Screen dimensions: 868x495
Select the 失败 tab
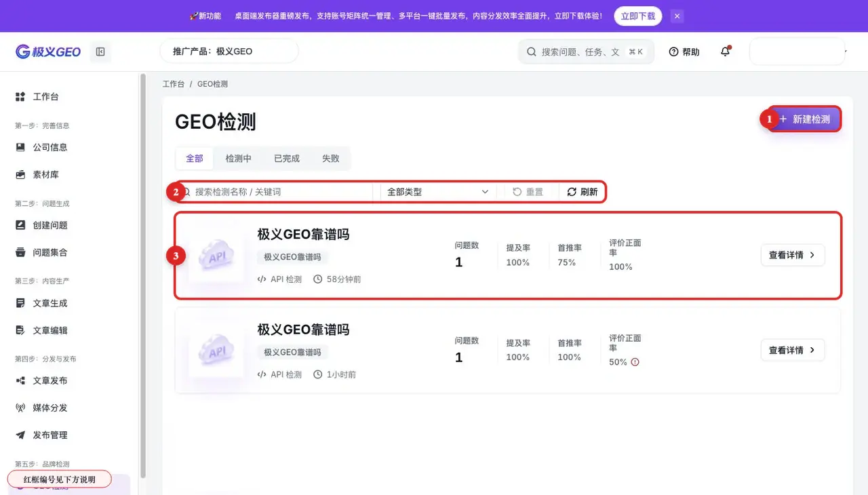331,158
